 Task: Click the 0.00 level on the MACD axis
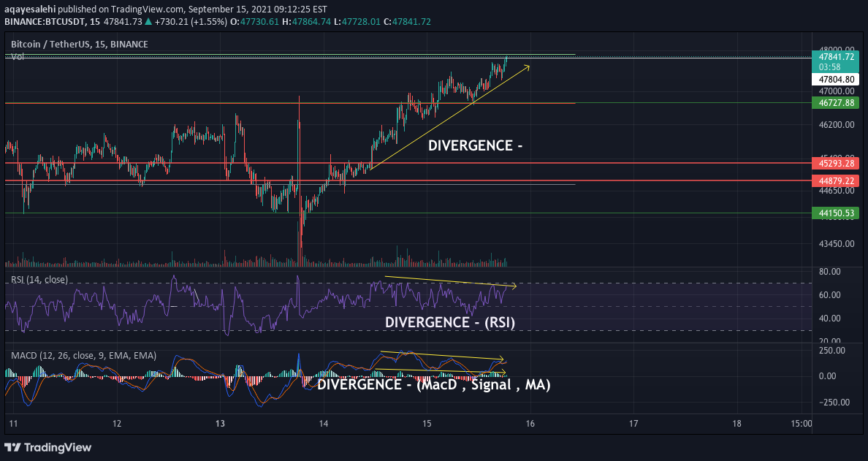coord(828,376)
